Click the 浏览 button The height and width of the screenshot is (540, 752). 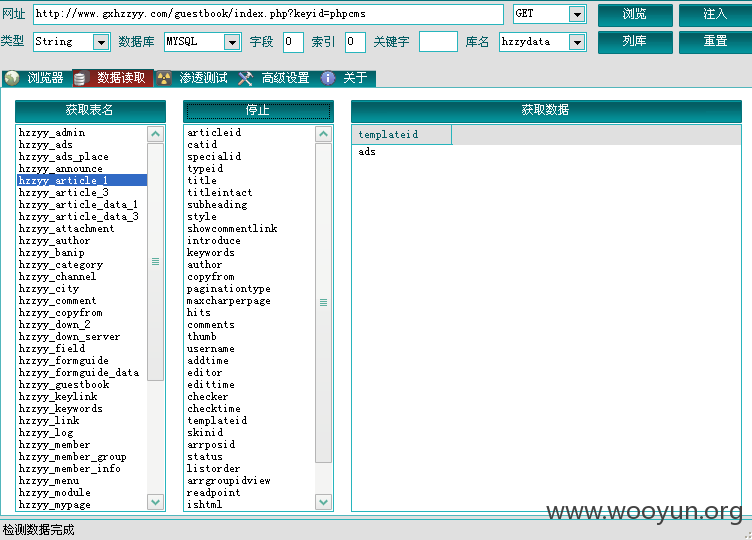(x=635, y=14)
